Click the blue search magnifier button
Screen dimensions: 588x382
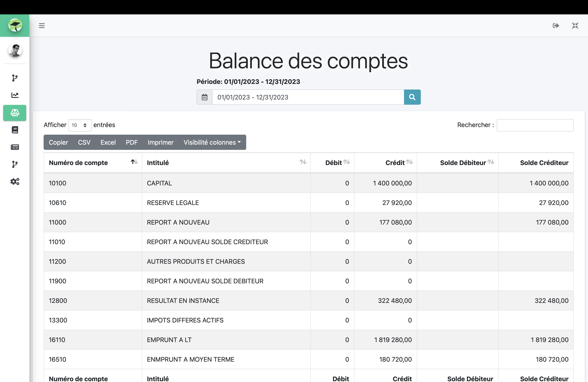tap(412, 97)
